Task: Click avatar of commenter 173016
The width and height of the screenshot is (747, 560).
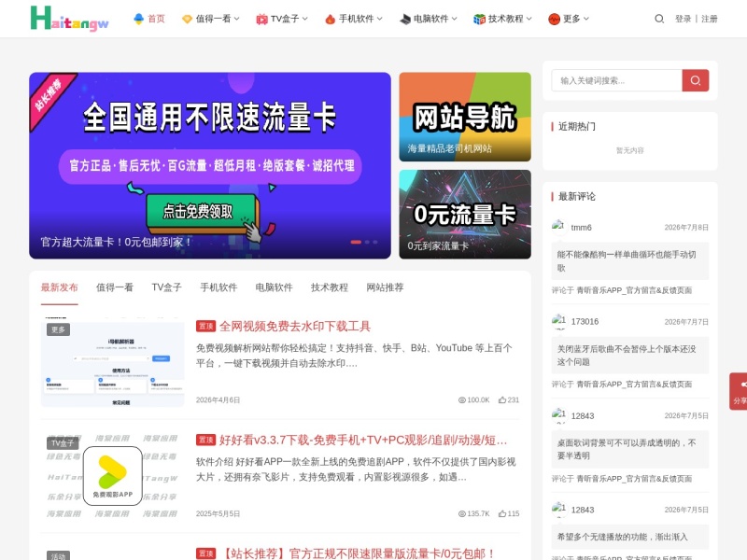Action: [558, 321]
